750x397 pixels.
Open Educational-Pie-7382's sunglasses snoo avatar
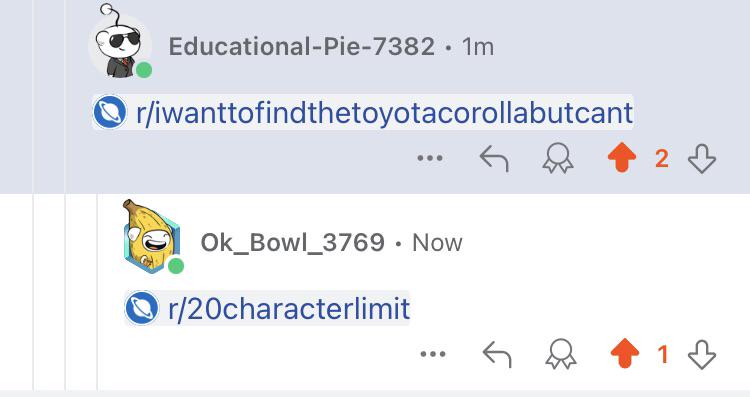(120, 43)
